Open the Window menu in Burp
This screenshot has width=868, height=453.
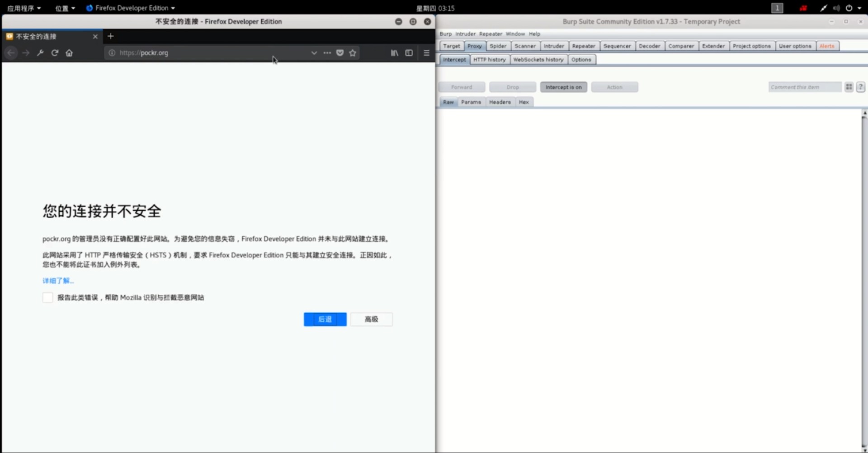click(515, 34)
